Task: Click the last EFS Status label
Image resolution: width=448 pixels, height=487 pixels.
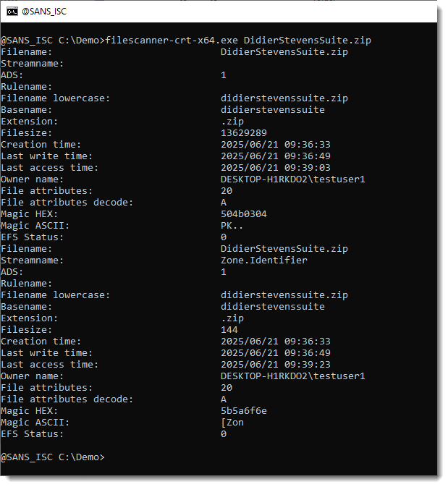Action: click(32, 434)
